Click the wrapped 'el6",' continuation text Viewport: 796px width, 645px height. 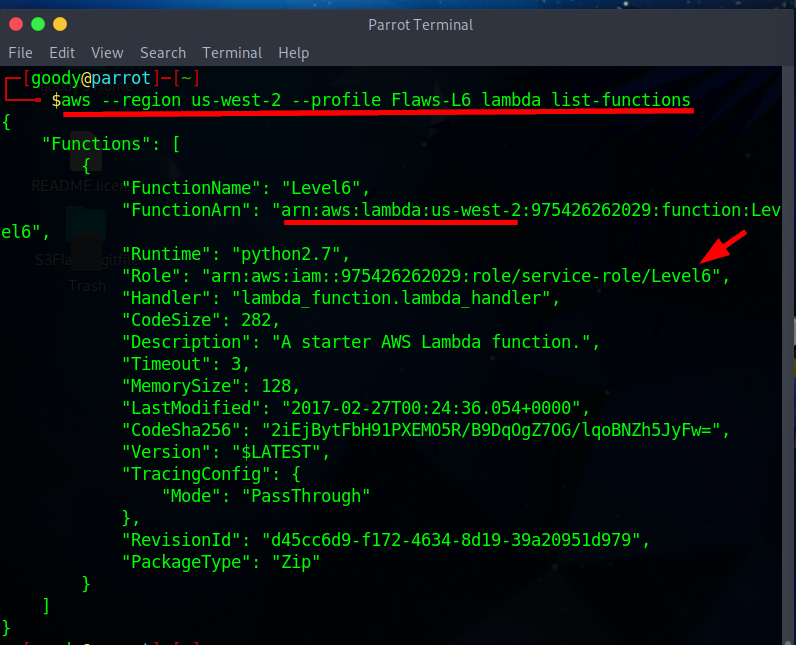coord(25,232)
